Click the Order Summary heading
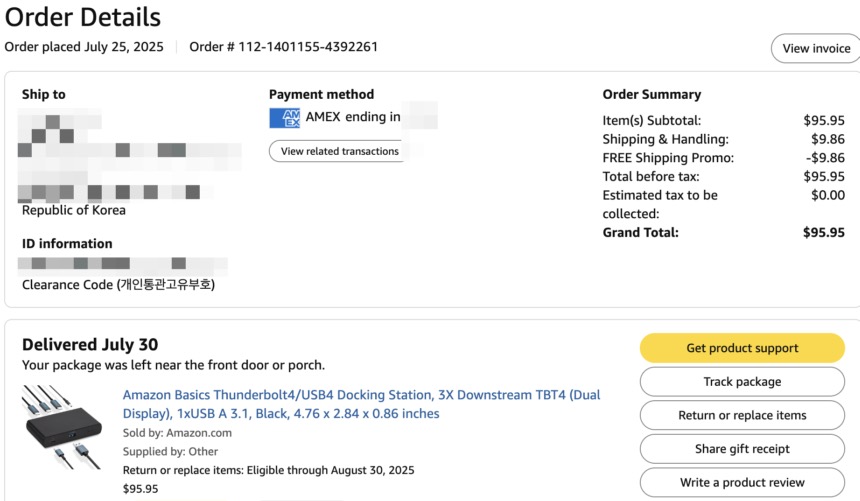The image size is (860, 501). (652, 94)
